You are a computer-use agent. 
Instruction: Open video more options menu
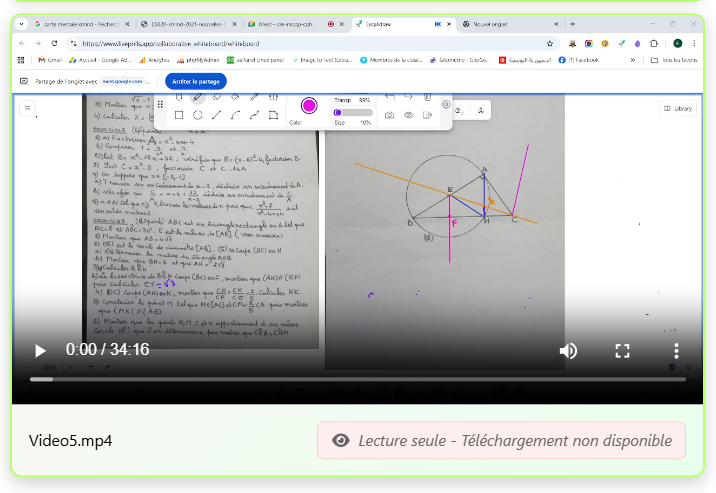point(676,350)
